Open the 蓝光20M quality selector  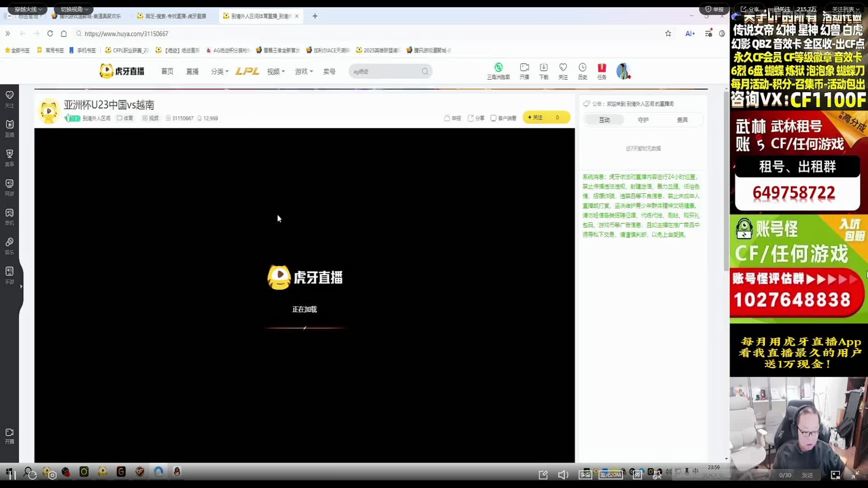(611, 475)
